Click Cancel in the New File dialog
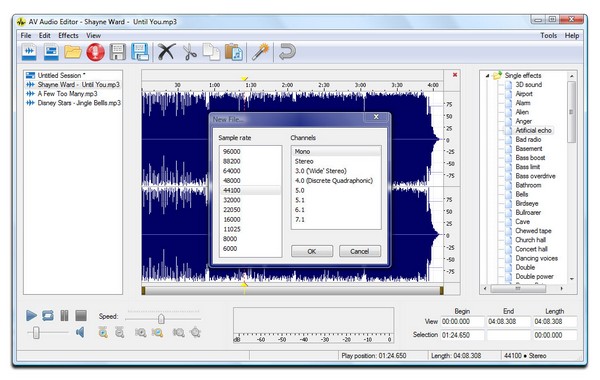600x380 pixels. point(360,251)
